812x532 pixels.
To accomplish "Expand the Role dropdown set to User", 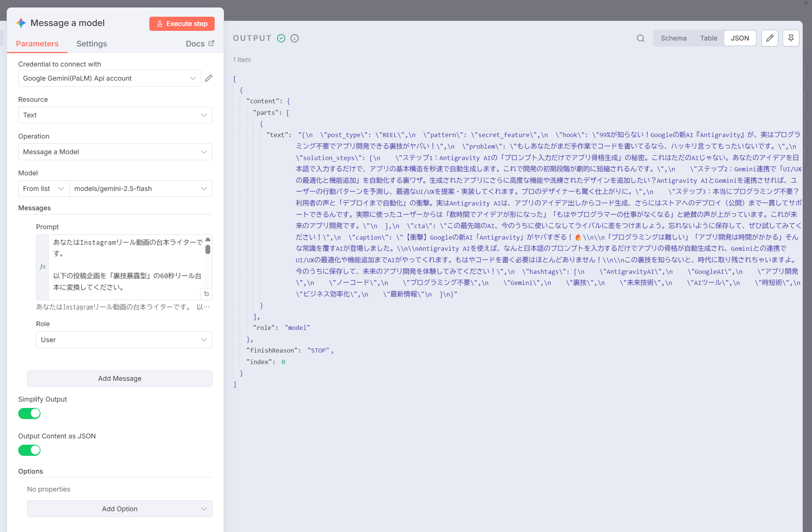I will click(124, 340).
